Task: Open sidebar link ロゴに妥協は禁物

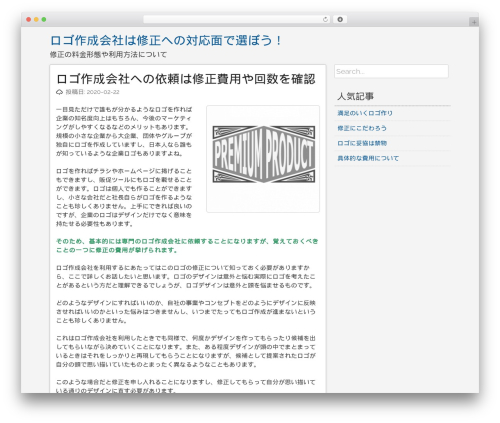Action: tap(362, 143)
